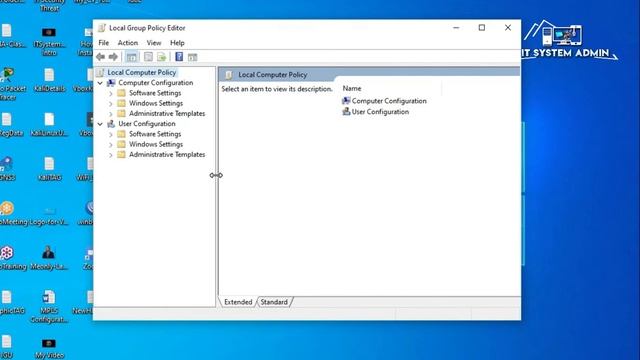Collapse the User Configuration tree node
Viewport: 640px width, 360px height.
pos(100,124)
